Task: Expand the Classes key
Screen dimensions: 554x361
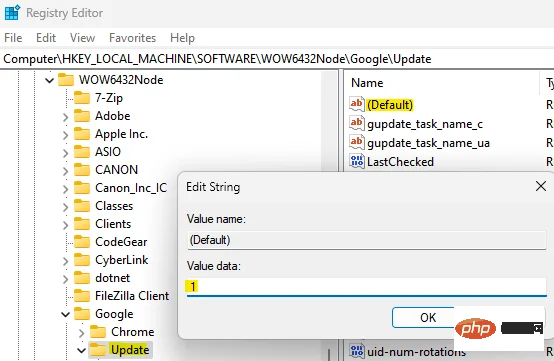Action: (x=65, y=207)
